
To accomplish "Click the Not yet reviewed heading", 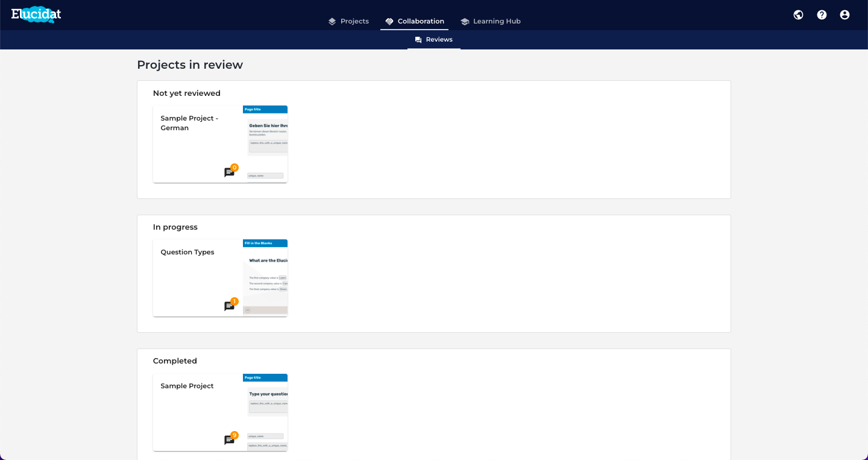I will [x=187, y=93].
